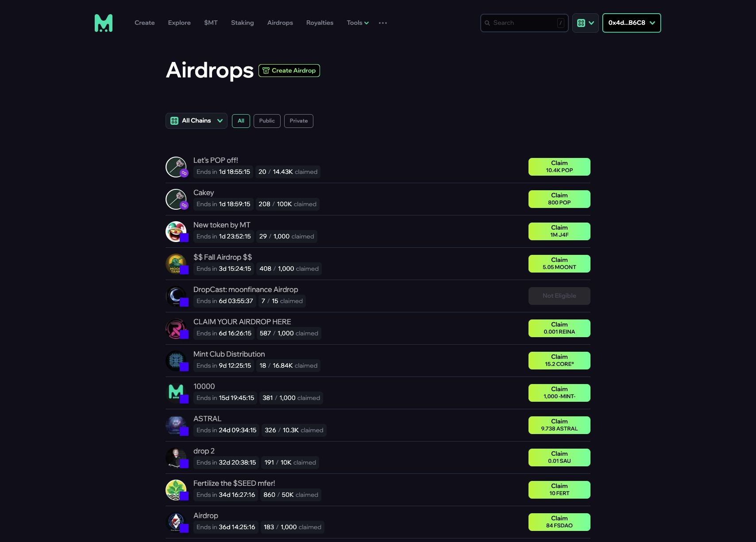Open the Airdrops nav item
756x542 pixels.
tap(280, 23)
